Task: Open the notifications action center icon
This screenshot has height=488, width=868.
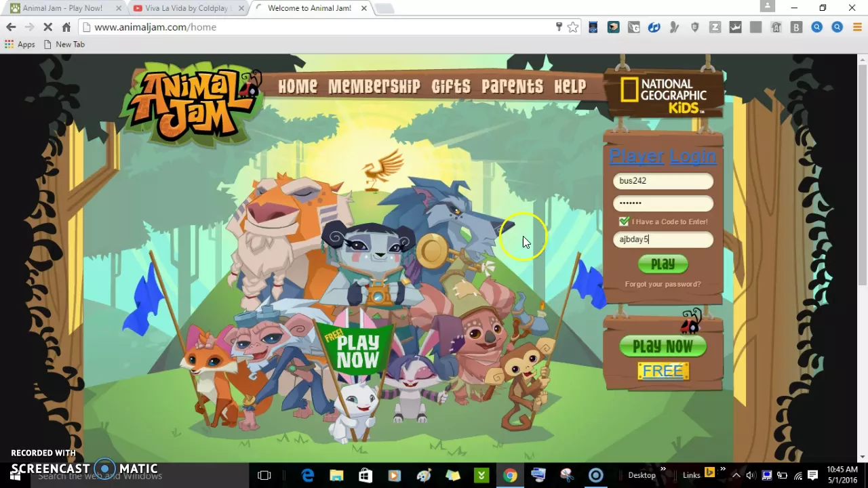Action: click(x=812, y=475)
